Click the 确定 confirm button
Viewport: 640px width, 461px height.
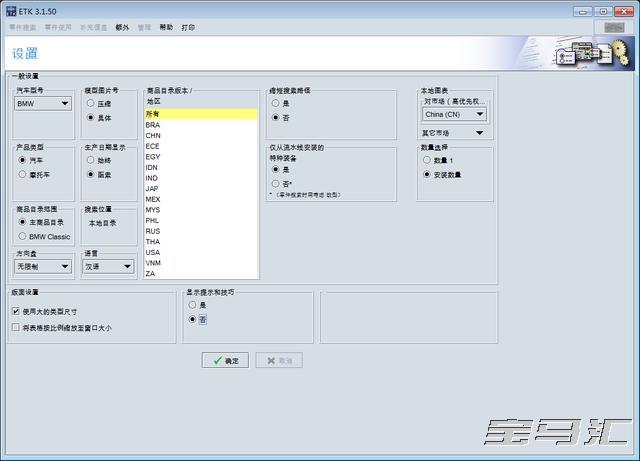click(225, 361)
